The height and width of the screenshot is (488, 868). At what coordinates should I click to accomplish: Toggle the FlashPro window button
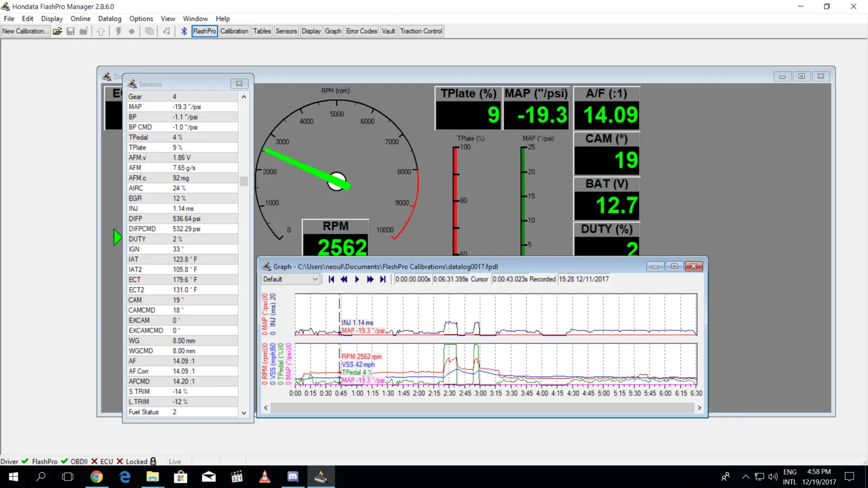point(205,31)
